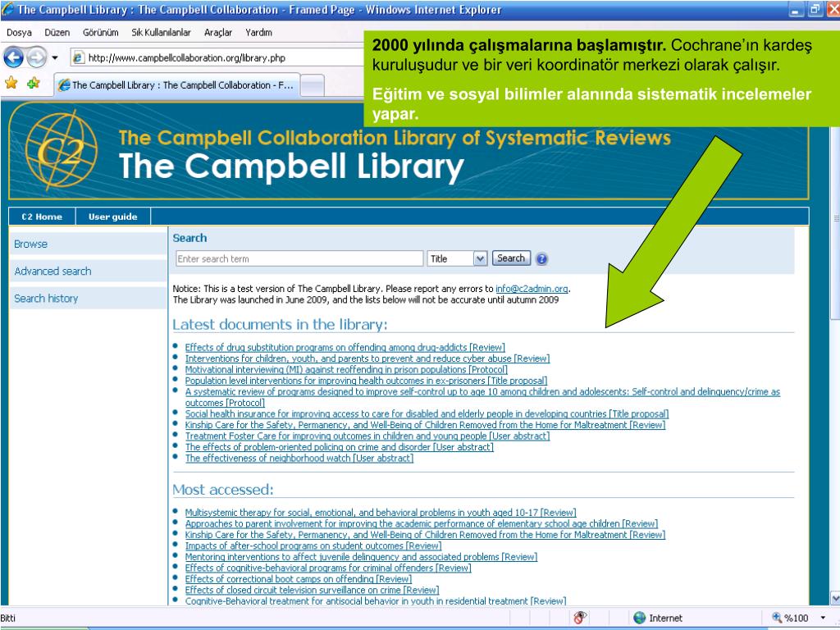
Task: Open correctional boot camps review link
Action: point(298,579)
